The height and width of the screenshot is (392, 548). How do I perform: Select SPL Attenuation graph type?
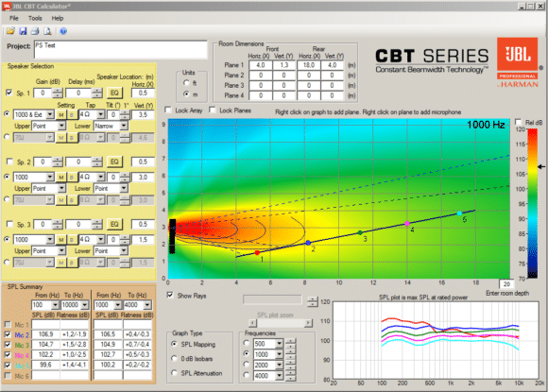tap(174, 373)
